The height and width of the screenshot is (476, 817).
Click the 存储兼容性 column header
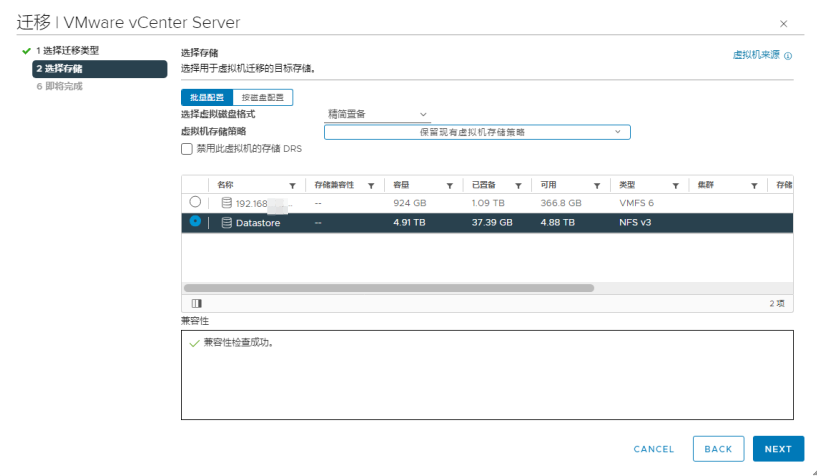tap(334, 185)
